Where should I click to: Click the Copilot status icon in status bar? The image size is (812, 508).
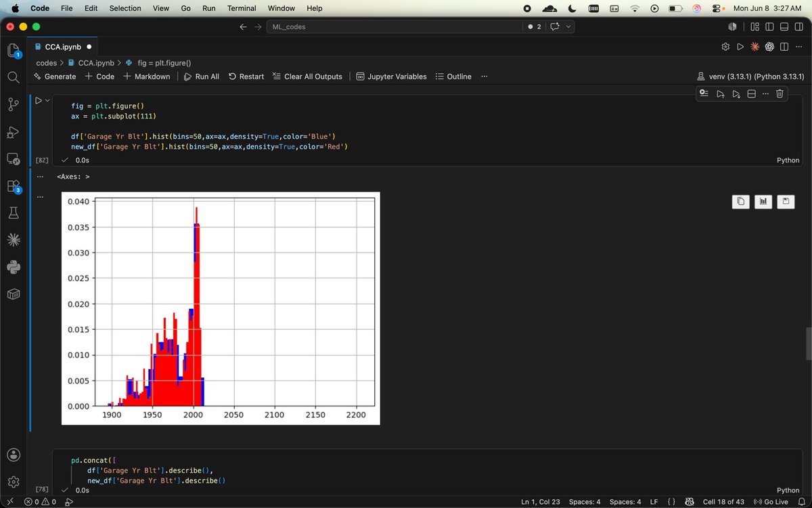(689, 502)
